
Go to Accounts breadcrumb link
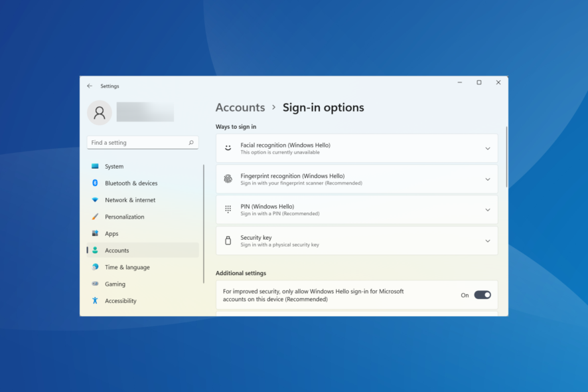[x=240, y=108]
